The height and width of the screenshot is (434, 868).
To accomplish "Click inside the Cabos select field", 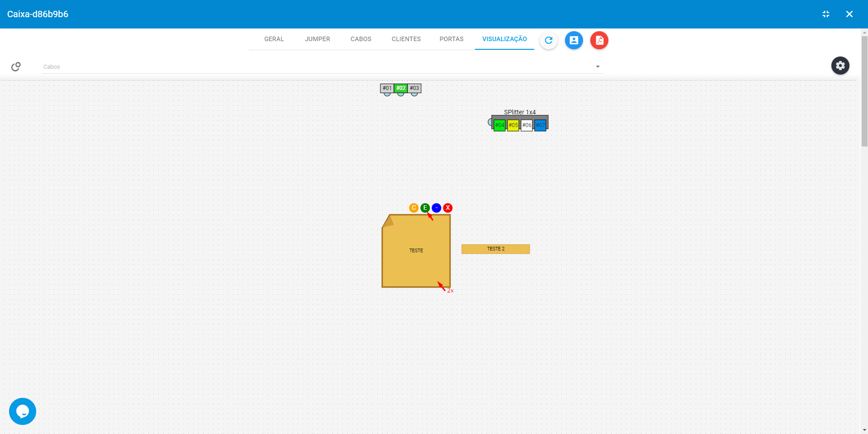I will click(x=323, y=67).
